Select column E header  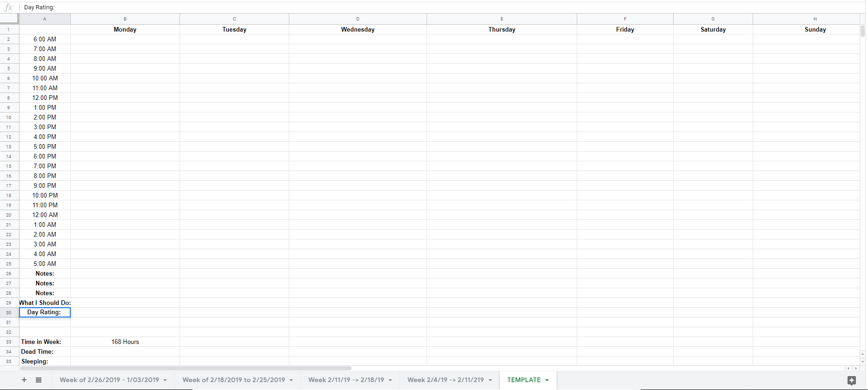(x=502, y=19)
